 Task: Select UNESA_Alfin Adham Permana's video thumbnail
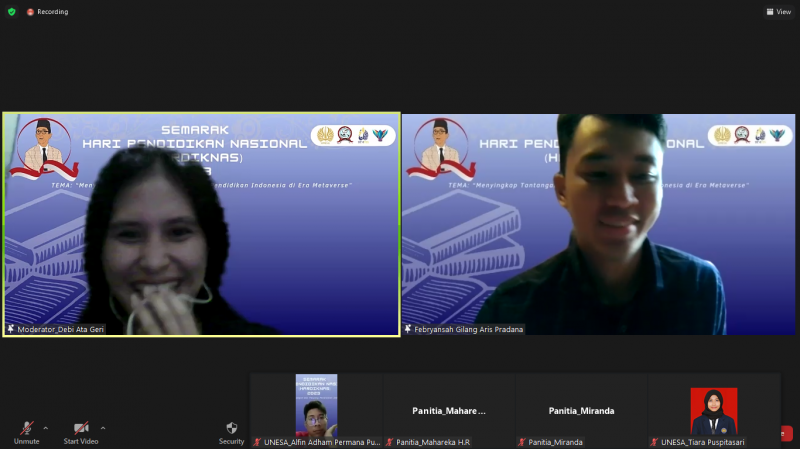coord(316,405)
